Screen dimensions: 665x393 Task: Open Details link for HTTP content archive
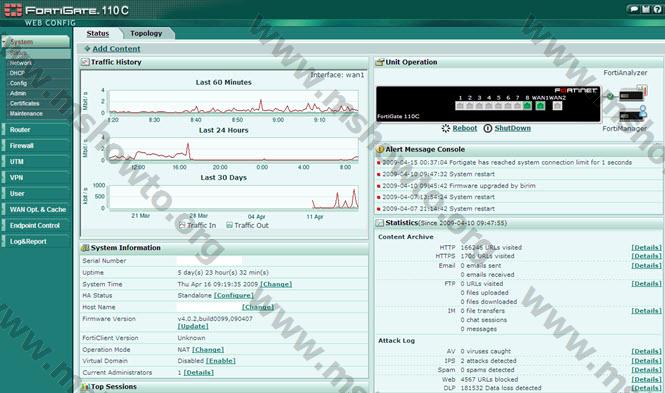coord(646,248)
